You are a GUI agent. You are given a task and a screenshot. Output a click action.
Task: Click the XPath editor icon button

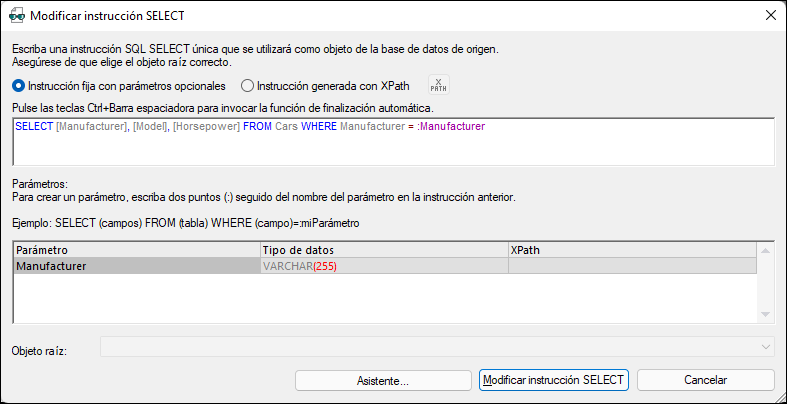tap(439, 85)
